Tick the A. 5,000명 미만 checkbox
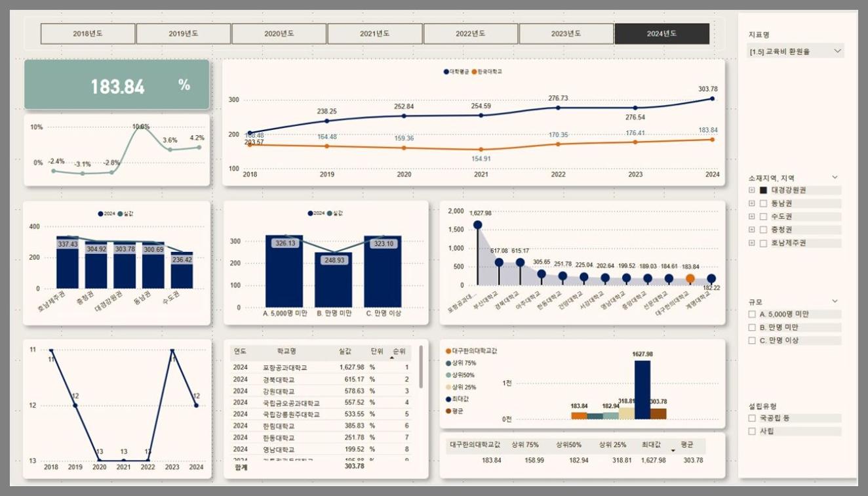 (x=752, y=314)
